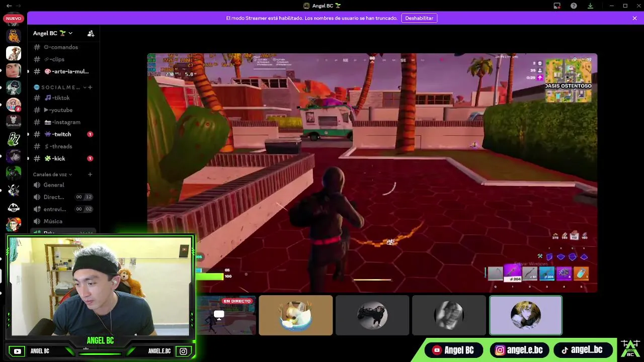This screenshot has width=644, height=362.
Task: Click the 12 user-limit badge on Direct...
Action: 89,197
